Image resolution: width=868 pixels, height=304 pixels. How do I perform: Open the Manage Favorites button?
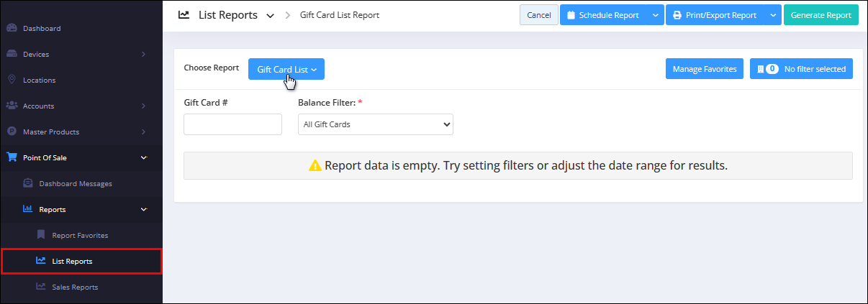tap(705, 69)
